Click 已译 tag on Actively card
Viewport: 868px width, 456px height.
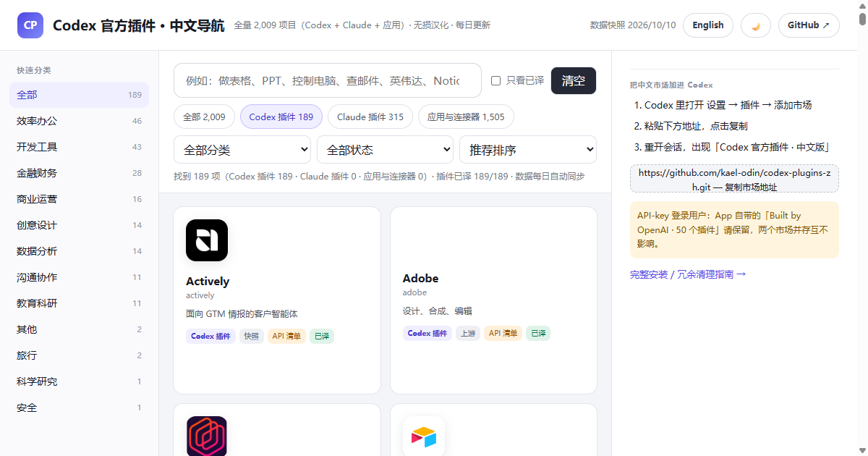(322, 336)
